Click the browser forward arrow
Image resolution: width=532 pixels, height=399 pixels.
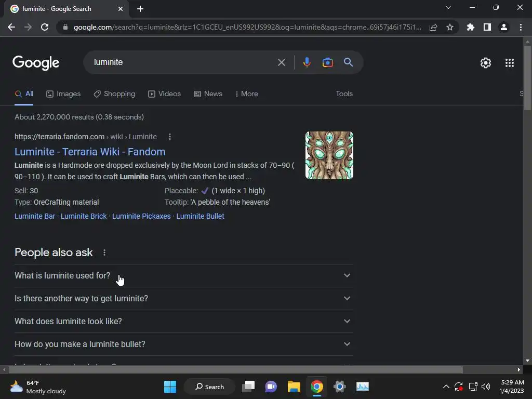click(x=28, y=27)
